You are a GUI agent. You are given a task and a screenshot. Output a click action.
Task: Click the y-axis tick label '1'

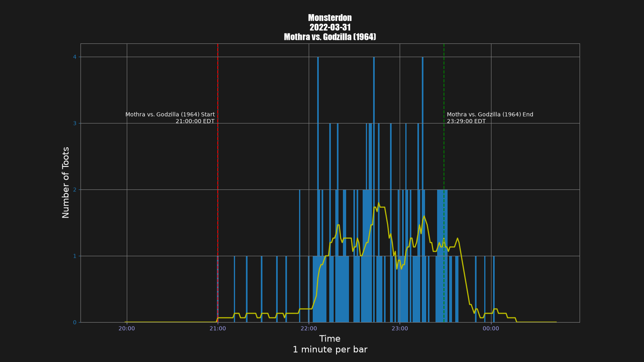(x=74, y=256)
